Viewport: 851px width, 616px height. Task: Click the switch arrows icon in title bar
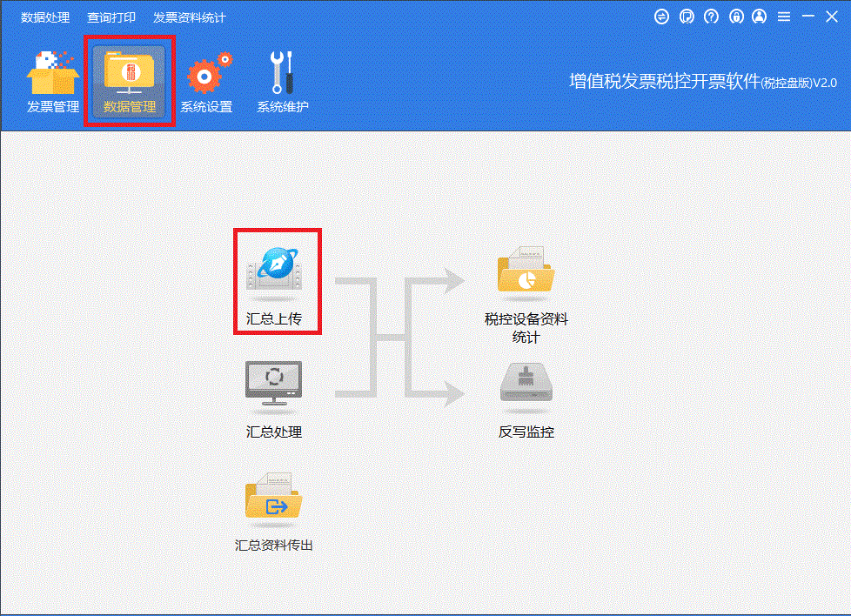(x=661, y=17)
